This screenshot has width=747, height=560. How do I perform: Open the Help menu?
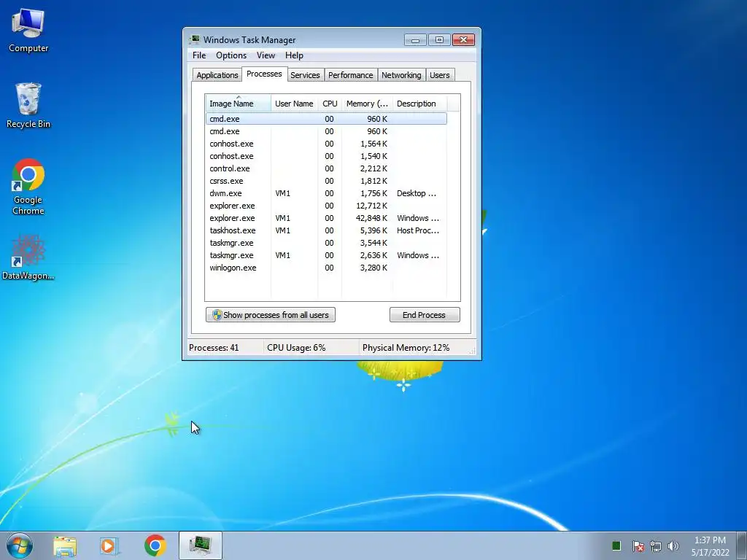click(294, 55)
